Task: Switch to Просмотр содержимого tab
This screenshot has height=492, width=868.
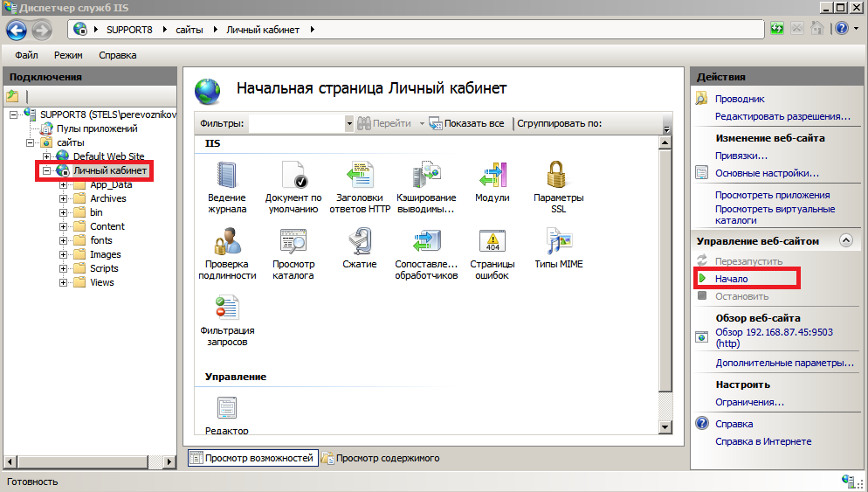Action: pos(382,458)
